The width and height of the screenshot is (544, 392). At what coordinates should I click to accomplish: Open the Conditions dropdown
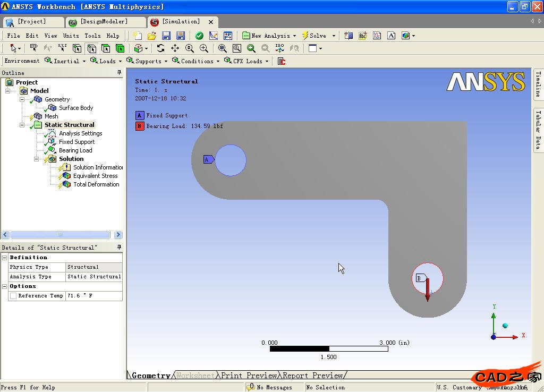pos(195,61)
